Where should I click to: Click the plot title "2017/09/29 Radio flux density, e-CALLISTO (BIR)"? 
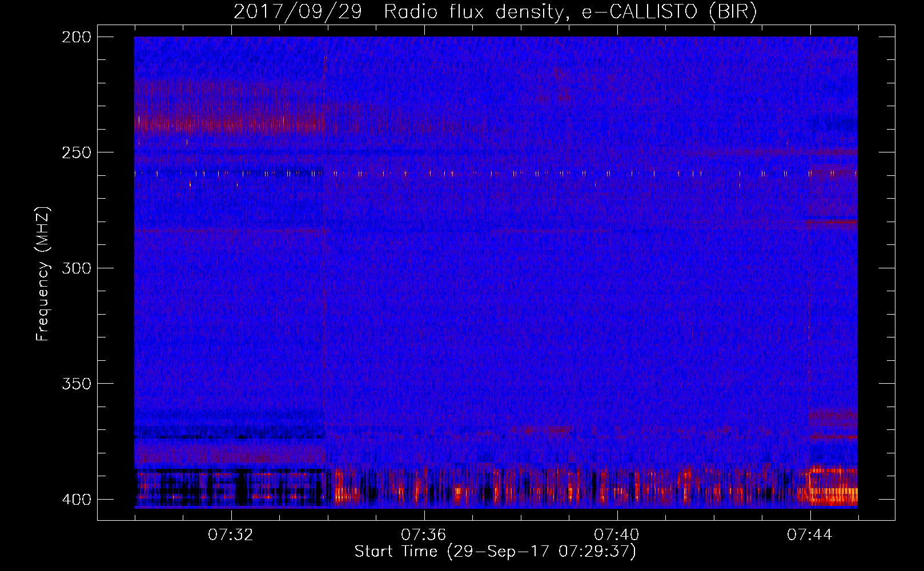(x=495, y=12)
